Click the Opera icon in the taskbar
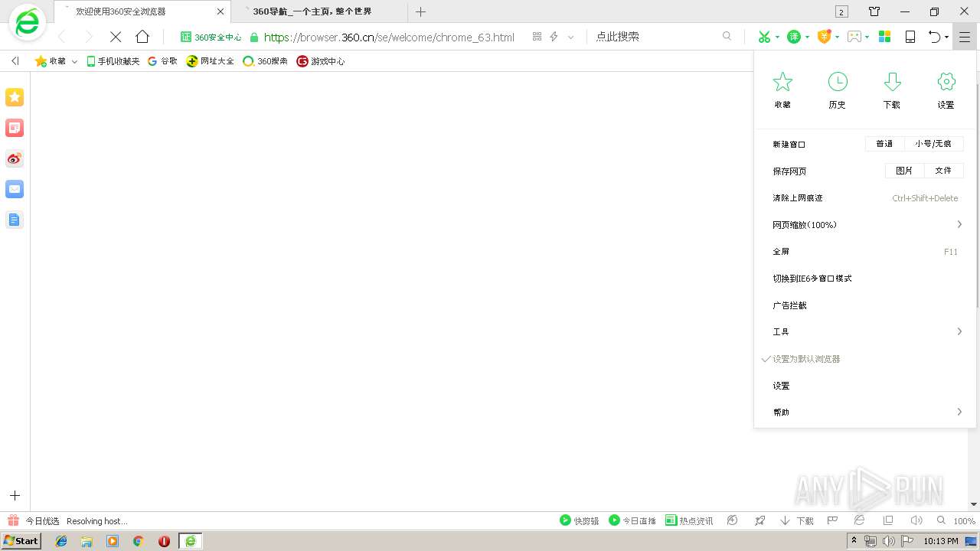Image resolution: width=980 pixels, height=551 pixels. (164, 541)
